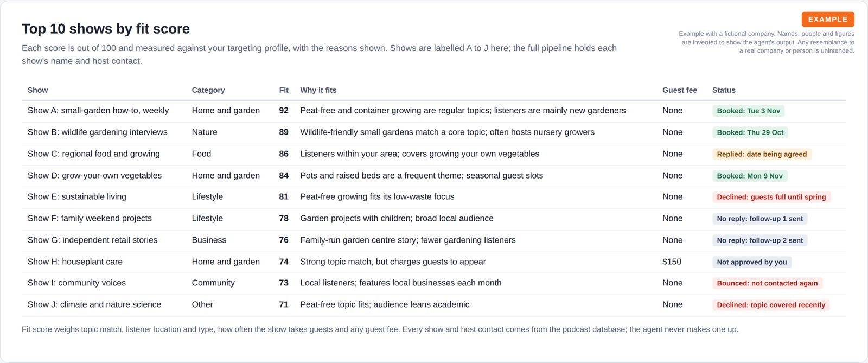Select Show D: grow-your-own vegetables
This screenshot has height=363, width=868.
coord(94,176)
